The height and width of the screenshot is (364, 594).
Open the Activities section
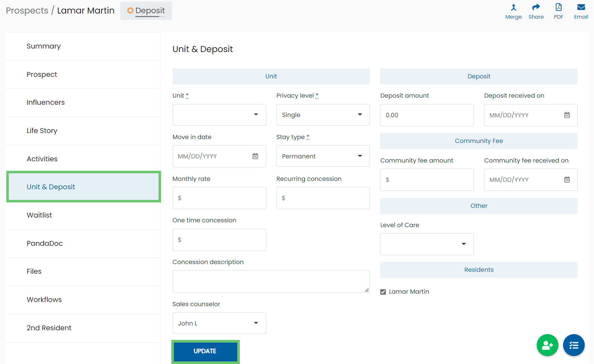[83, 159]
